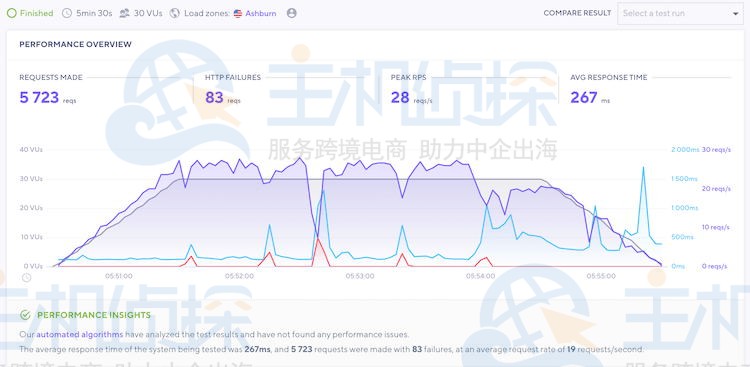Click the 500ms axis label
The width and height of the screenshot is (750, 367).
point(683,237)
